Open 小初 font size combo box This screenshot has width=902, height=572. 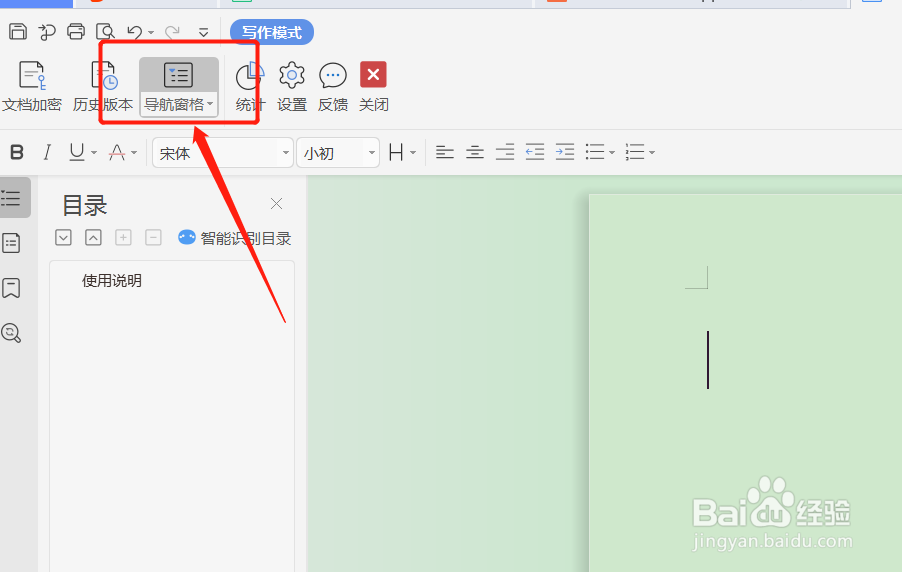[338, 152]
